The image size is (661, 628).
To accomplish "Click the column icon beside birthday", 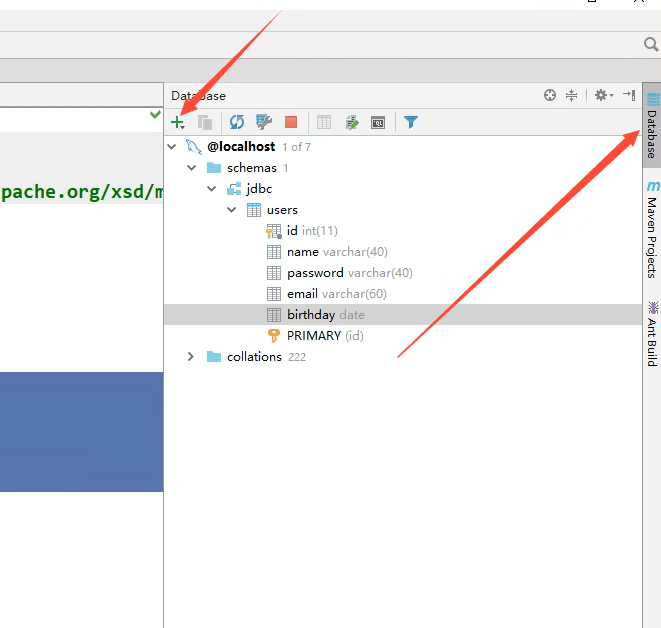I will 274,315.
